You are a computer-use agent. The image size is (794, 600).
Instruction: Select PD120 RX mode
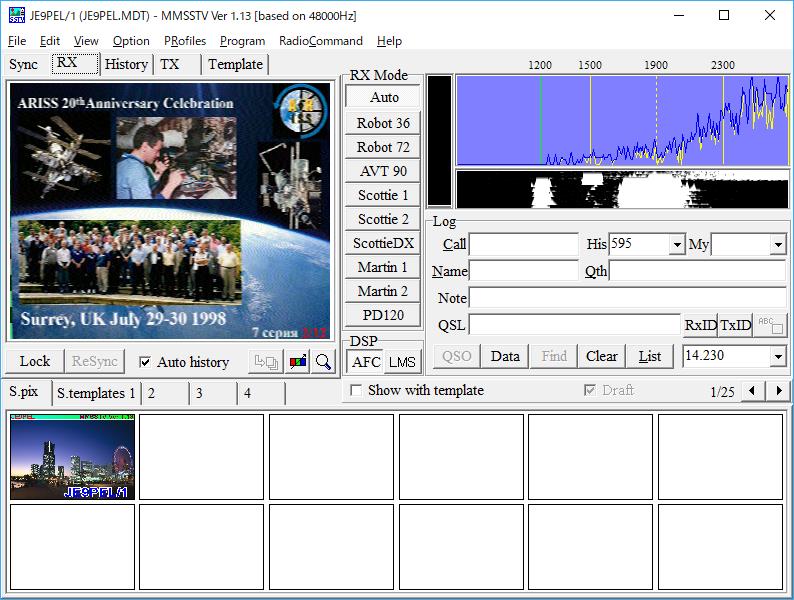(383, 315)
